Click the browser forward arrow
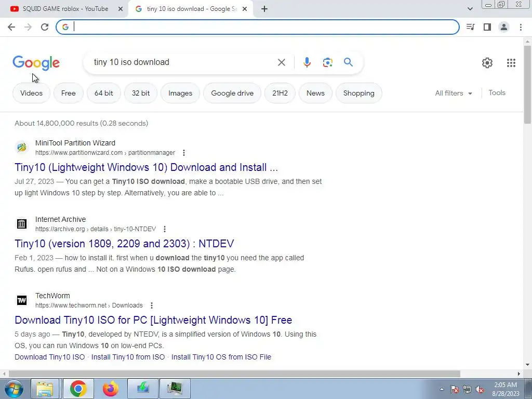Image resolution: width=532 pixels, height=399 pixels. point(28,27)
